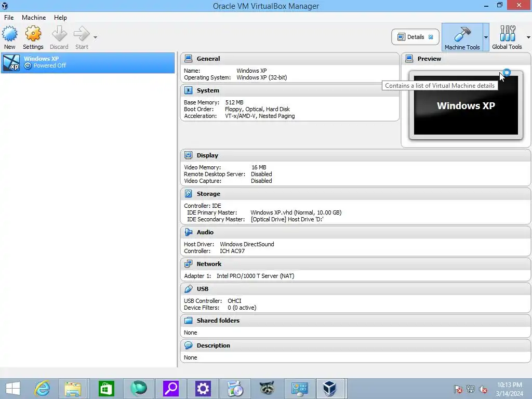Click the purple Search taskbar icon
Image resolution: width=532 pixels, height=399 pixels.
[170, 389]
